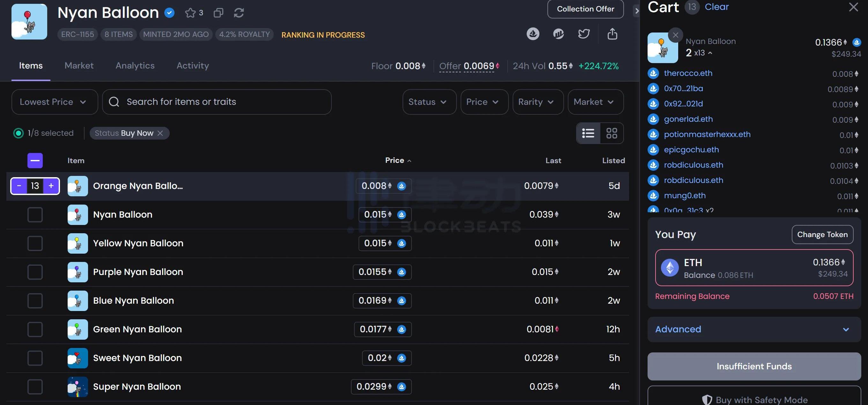868x405 pixels.
Task: Open OpenSea marketplace icon in header
Action: click(x=533, y=34)
